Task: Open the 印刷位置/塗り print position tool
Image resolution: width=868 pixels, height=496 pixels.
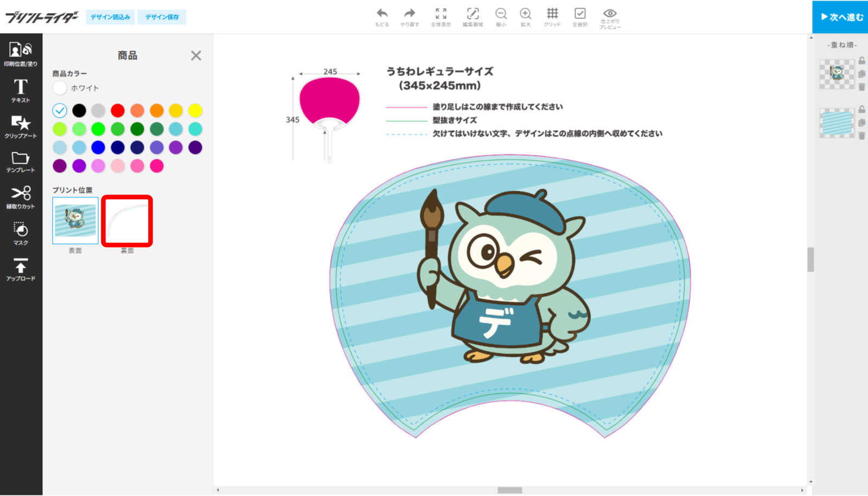Action: pos(21,54)
